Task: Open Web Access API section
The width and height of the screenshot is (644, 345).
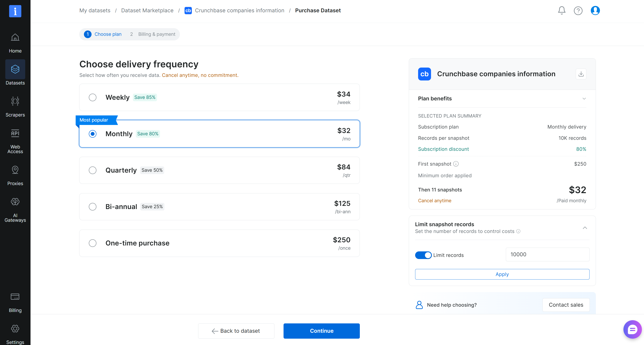Action: [15, 141]
